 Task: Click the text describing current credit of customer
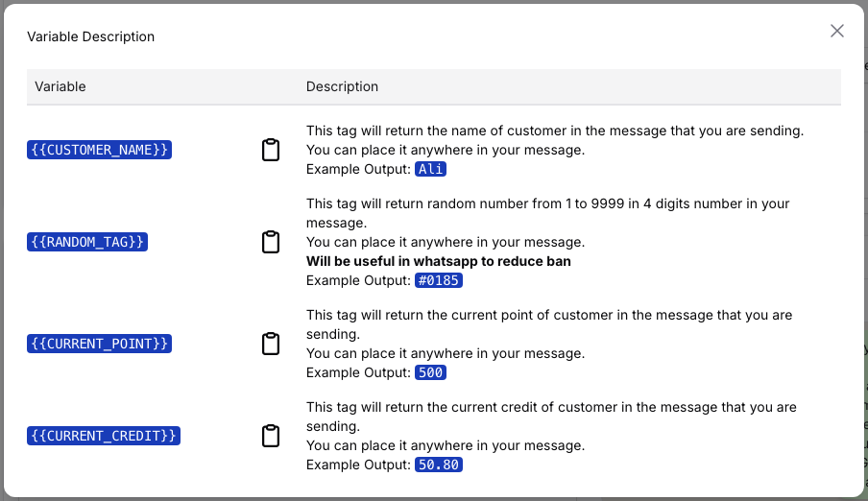coord(551,417)
